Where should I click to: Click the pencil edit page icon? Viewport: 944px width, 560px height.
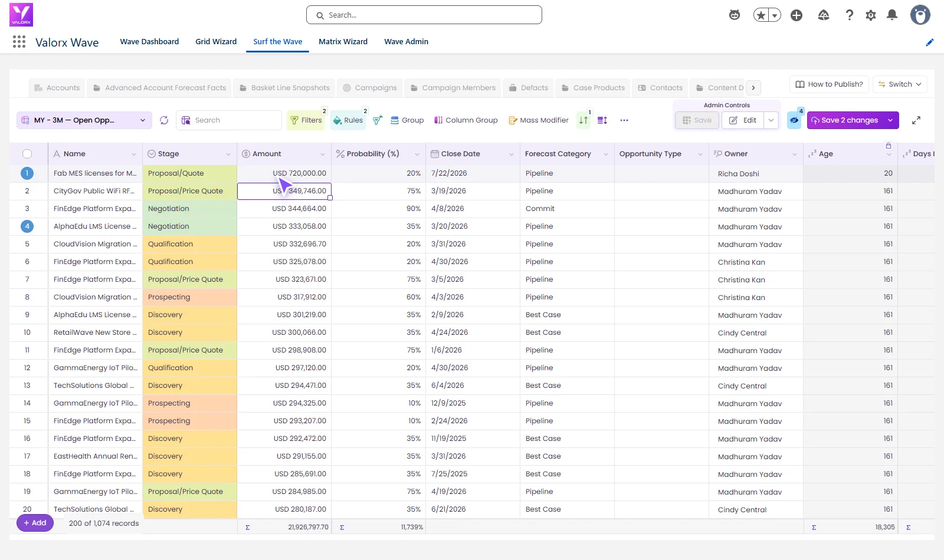click(x=930, y=42)
